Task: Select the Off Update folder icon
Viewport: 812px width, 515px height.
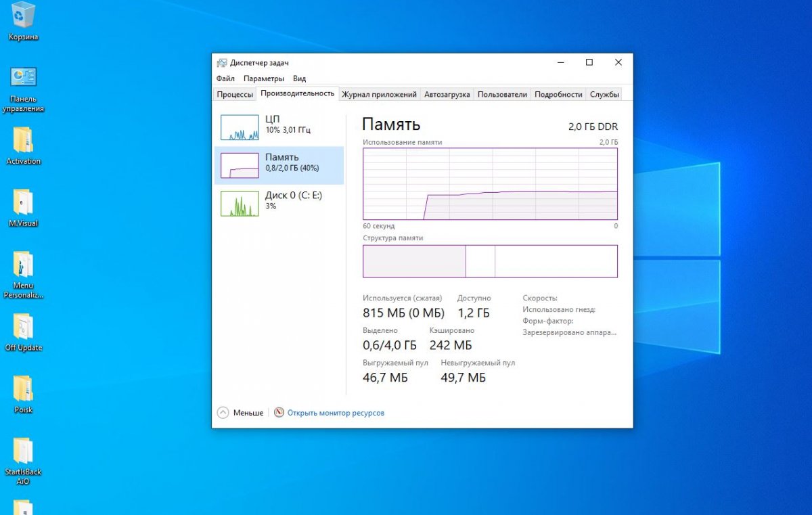Action: pos(23,332)
